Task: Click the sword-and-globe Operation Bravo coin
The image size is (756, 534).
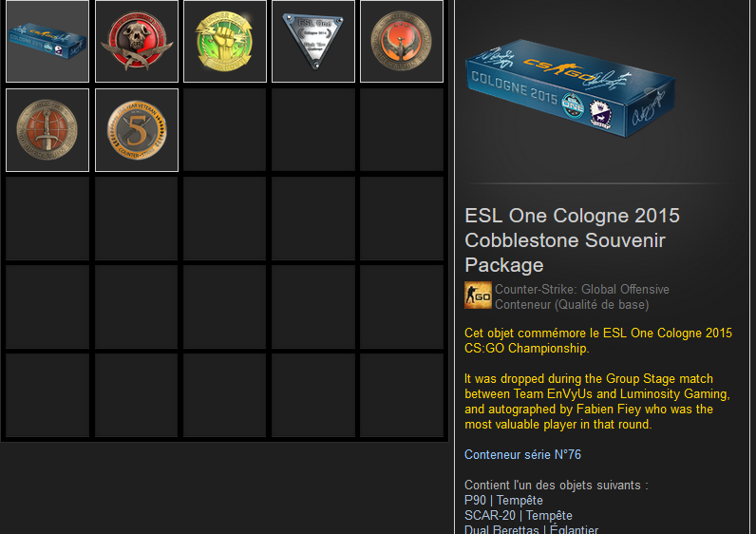Action: click(x=47, y=130)
